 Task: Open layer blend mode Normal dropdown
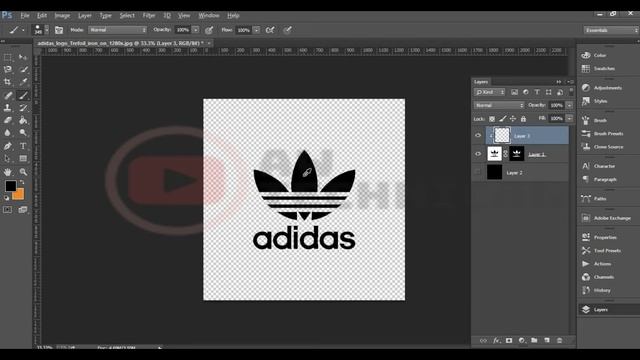point(499,105)
